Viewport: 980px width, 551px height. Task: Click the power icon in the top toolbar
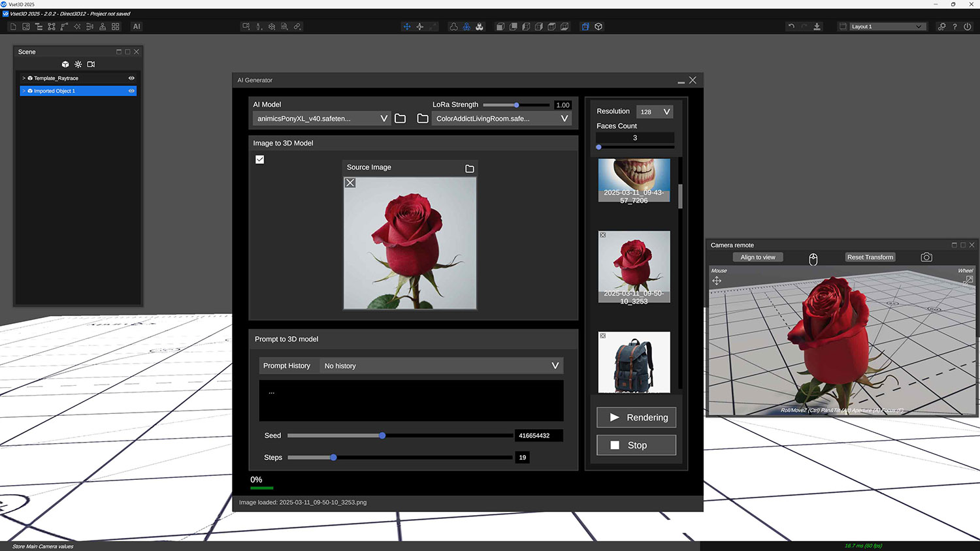[x=968, y=27]
